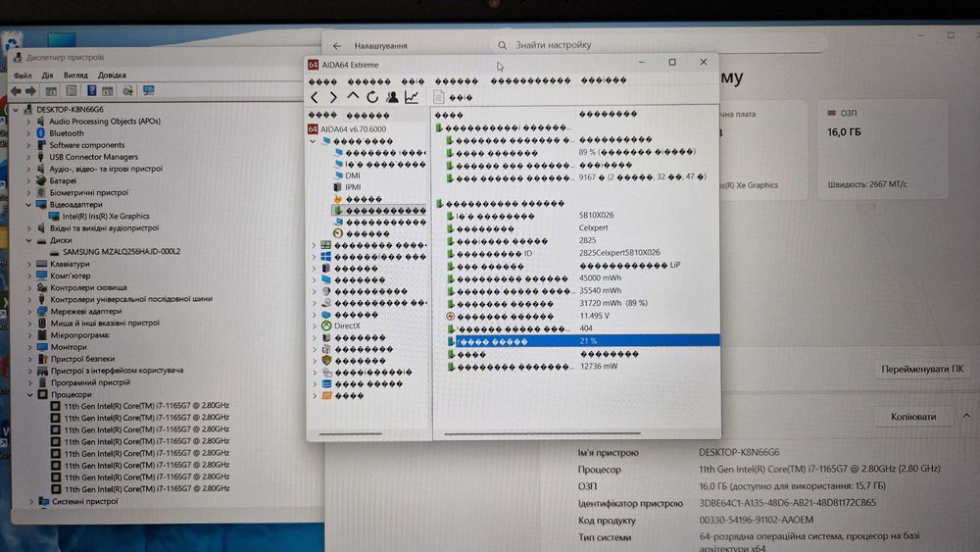The width and height of the screenshot is (980, 552).
Task: Select Біометричні пристрої item
Action: (x=89, y=192)
